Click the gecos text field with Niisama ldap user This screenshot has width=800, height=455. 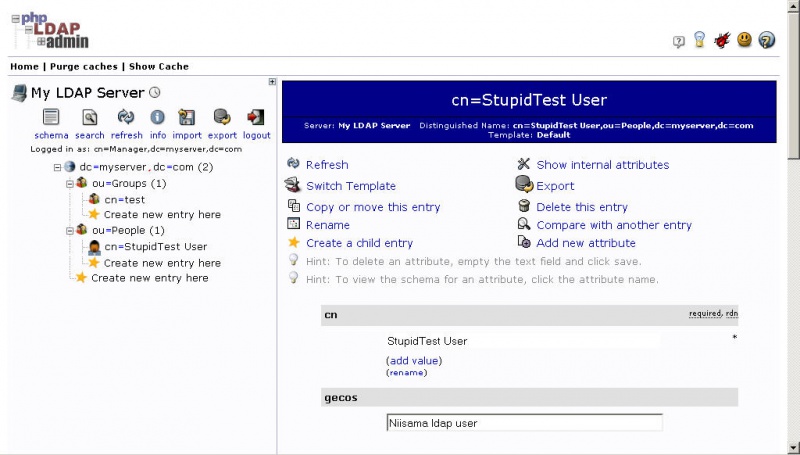(x=524, y=423)
